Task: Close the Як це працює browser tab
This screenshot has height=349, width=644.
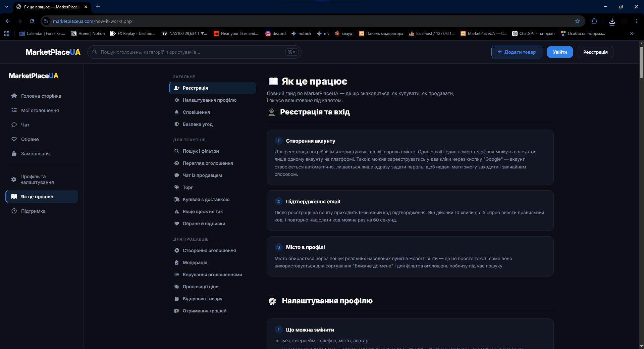Action: (x=86, y=7)
